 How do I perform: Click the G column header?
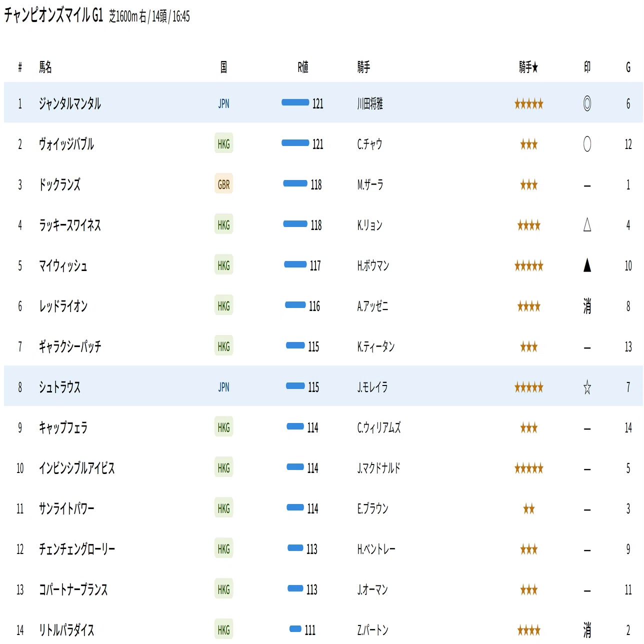[x=628, y=67]
